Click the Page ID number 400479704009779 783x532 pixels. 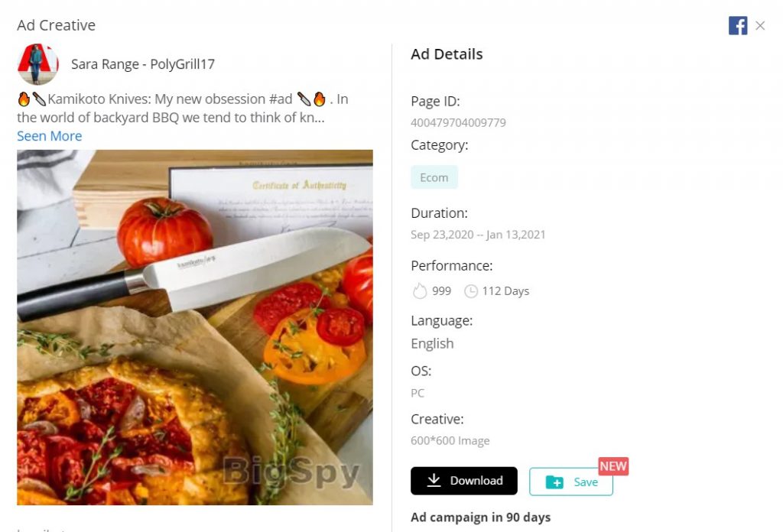coord(459,123)
